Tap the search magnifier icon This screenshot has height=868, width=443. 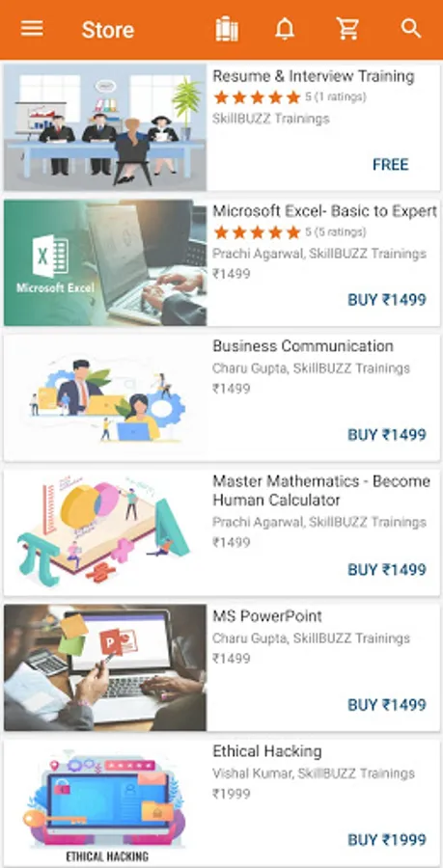(411, 29)
